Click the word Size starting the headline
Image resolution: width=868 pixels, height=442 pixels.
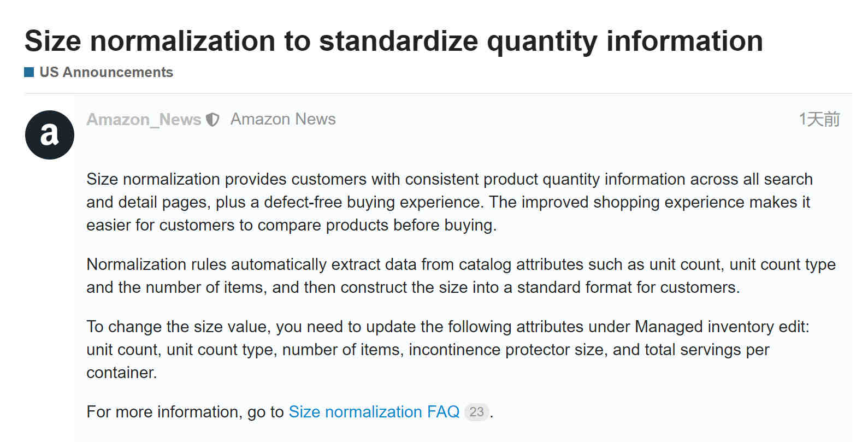pos(53,41)
